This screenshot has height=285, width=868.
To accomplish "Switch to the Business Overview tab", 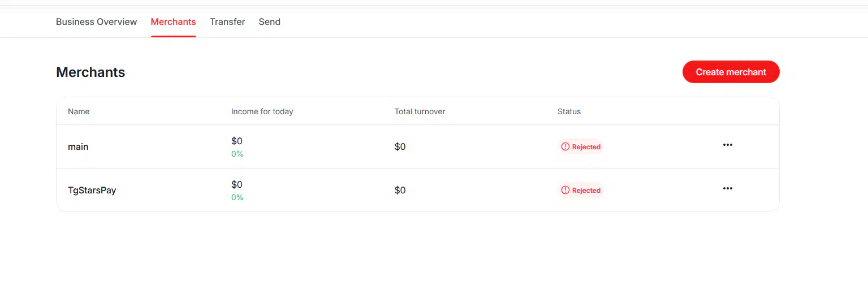I will (x=96, y=22).
